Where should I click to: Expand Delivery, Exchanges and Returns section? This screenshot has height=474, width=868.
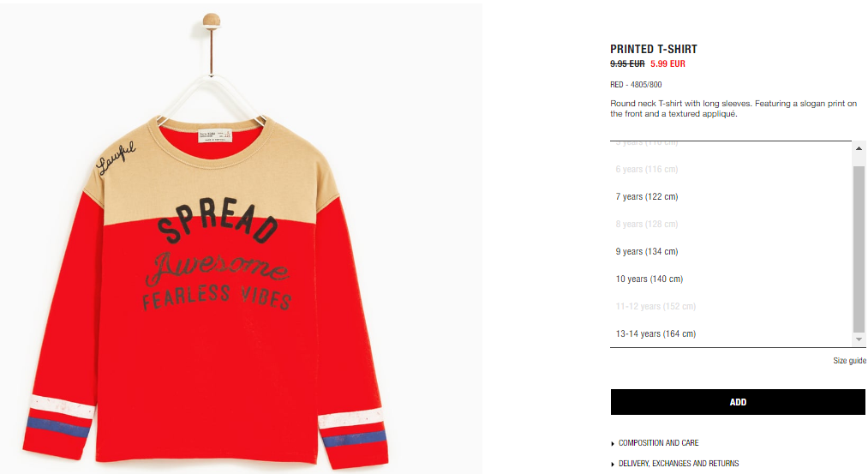678,464
